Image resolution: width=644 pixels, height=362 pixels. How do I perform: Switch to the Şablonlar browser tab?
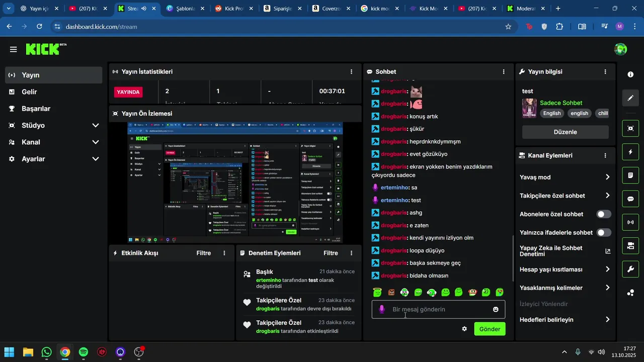(185, 9)
